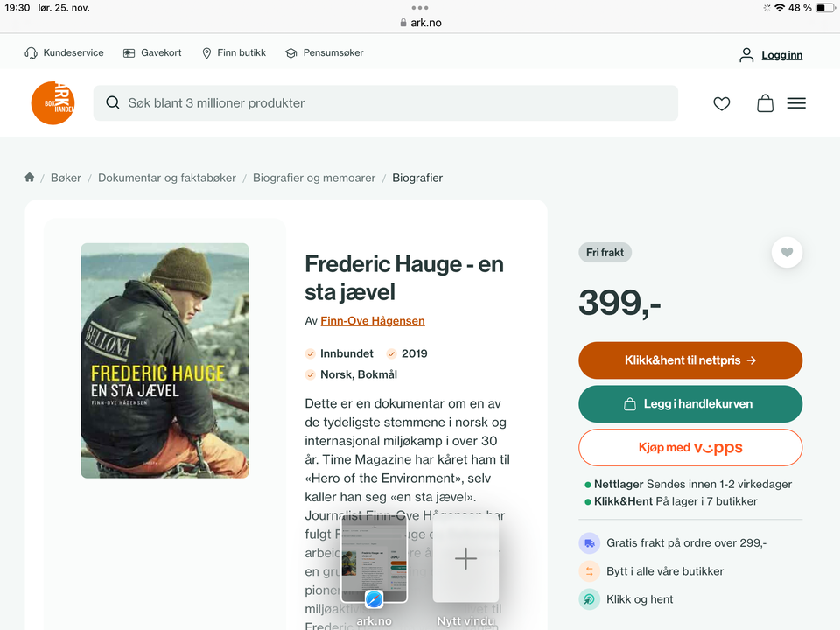Click Gratis frakt på ordre over 299,- text
This screenshot has width=840, height=630.
pyautogui.click(x=686, y=543)
